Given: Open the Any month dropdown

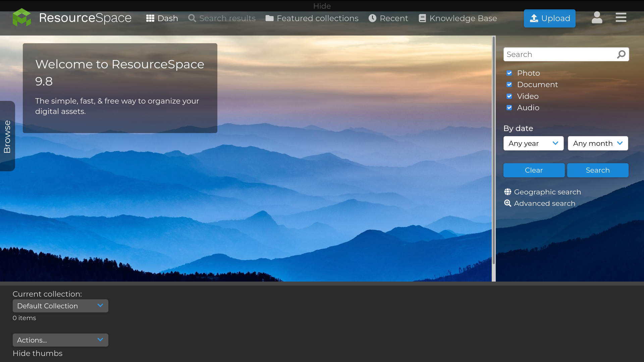Looking at the screenshot, I should pyautogui.click(x=598, y=143).
